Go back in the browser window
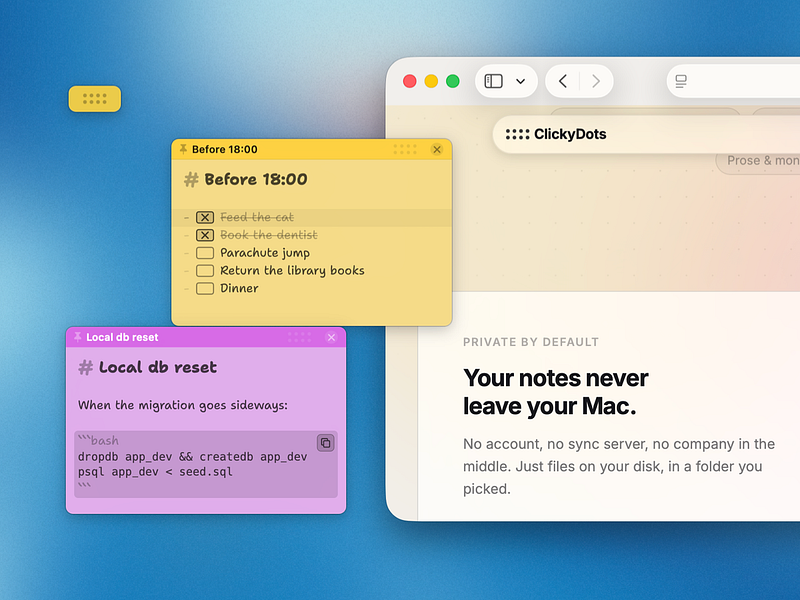 click(x=563, y=81)
